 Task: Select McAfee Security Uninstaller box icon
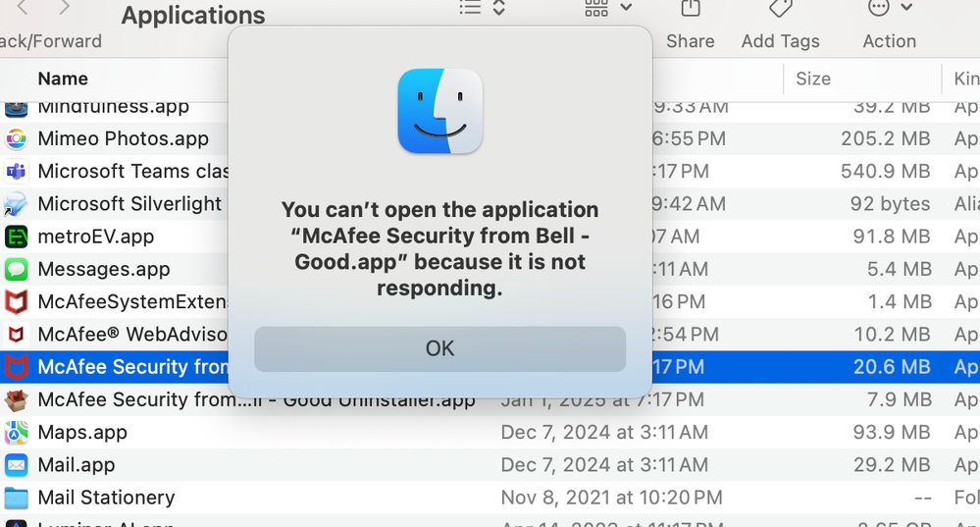[17, 399]
